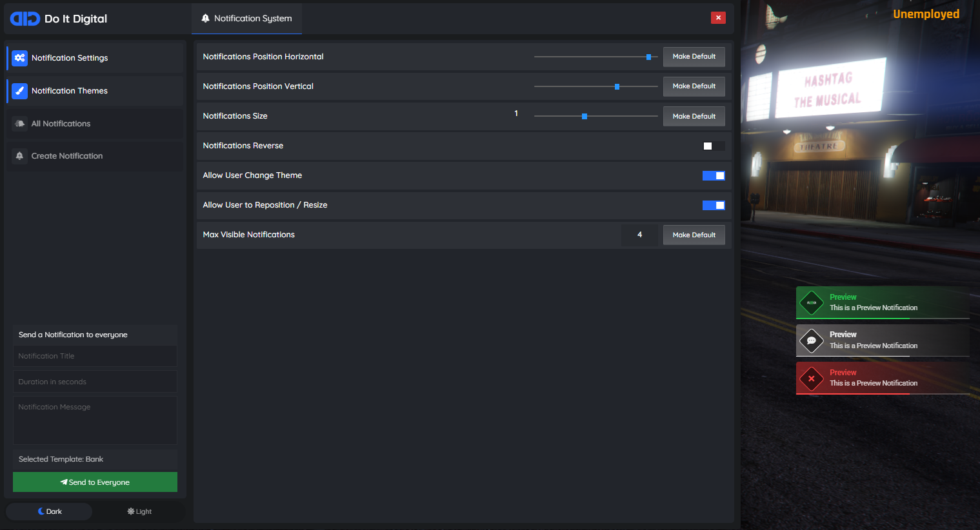Open All Notifications via its bell icon
This screenshot has width=980, height=530.
[19, 123]
